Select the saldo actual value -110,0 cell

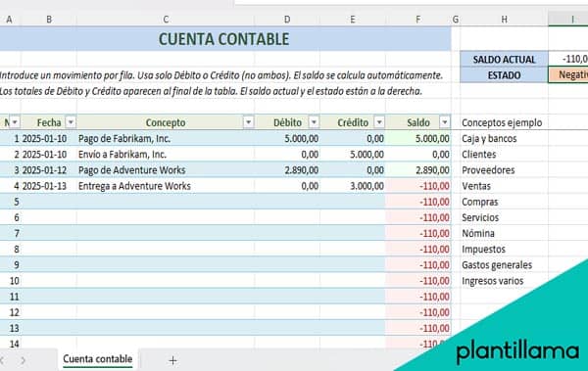coord(568,59)
